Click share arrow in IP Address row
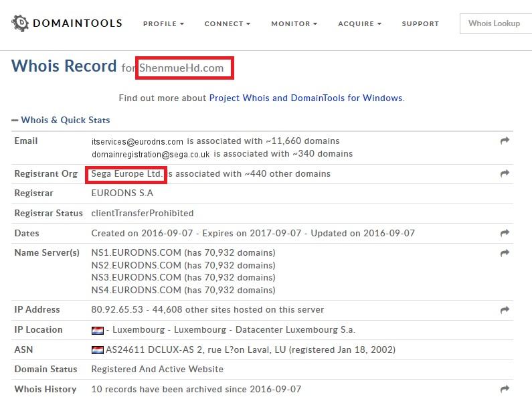 tap(505, 310)
